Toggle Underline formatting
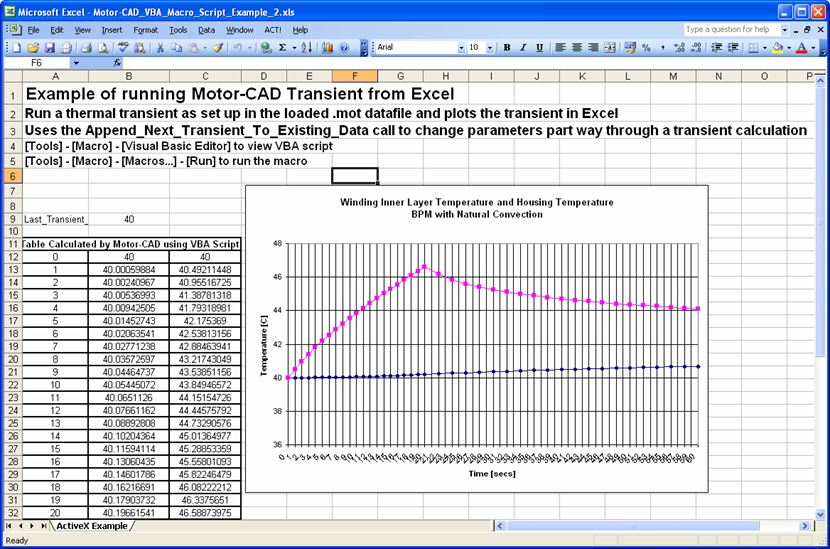Image resolution: width=830 pixels, height=549 pixels. tap(539, 48)
